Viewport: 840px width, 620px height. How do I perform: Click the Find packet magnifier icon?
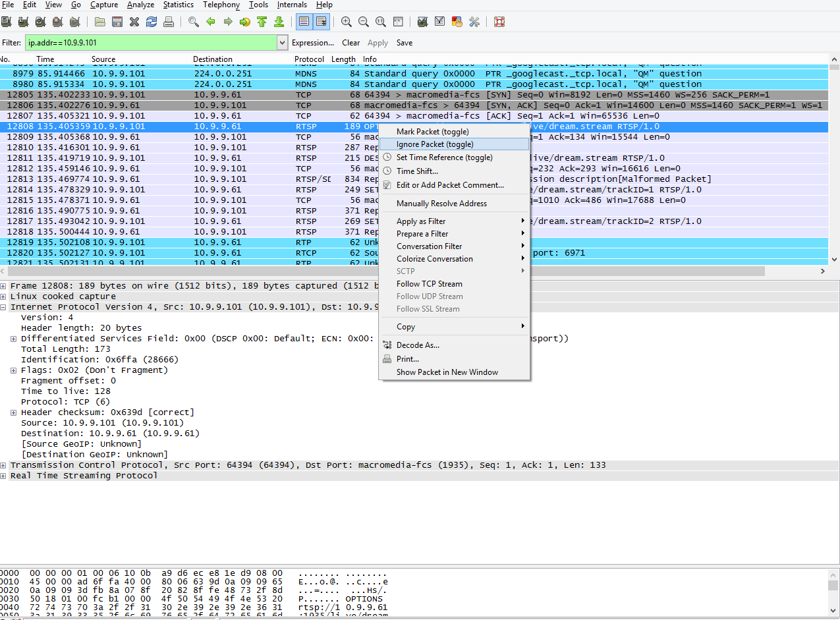pos(194,22)
